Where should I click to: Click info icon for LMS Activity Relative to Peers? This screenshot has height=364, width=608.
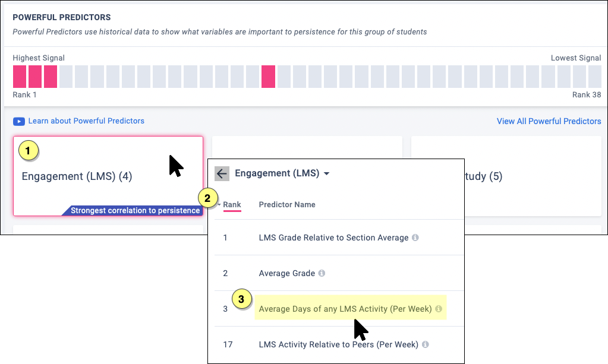[426, 344]
